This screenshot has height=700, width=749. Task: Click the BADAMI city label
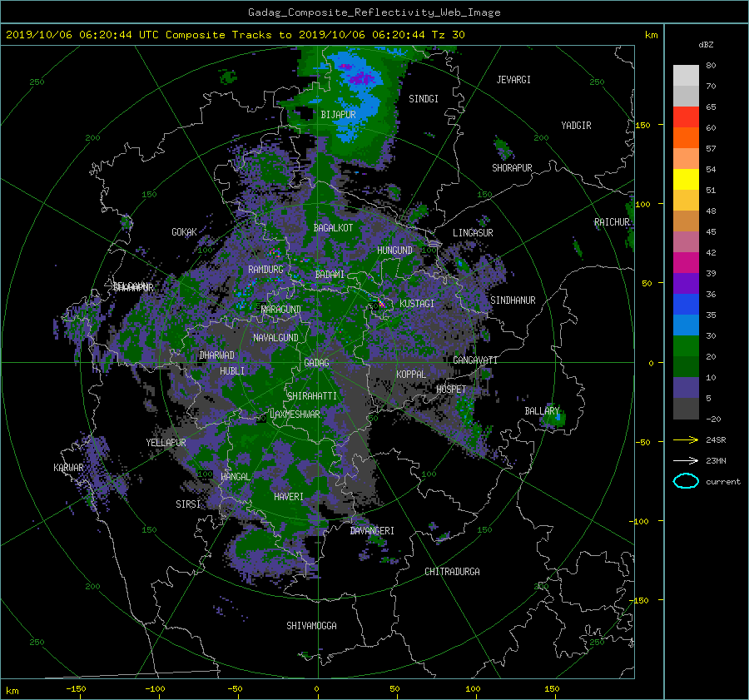click(330, 275)
